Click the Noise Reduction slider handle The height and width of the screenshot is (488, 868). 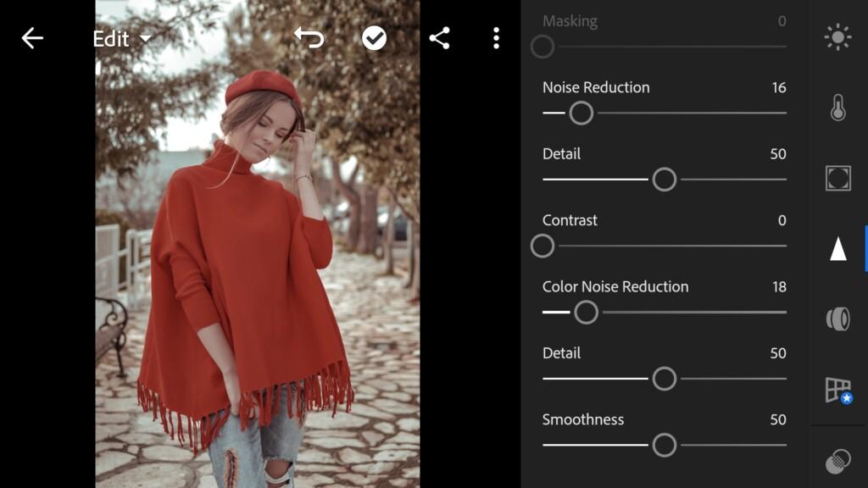click(581, 113)
